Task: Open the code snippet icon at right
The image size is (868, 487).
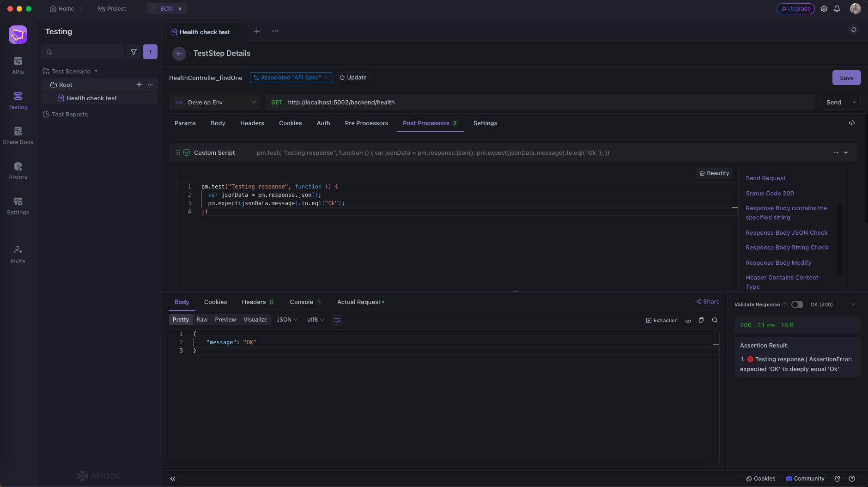Action: (852, 123)
